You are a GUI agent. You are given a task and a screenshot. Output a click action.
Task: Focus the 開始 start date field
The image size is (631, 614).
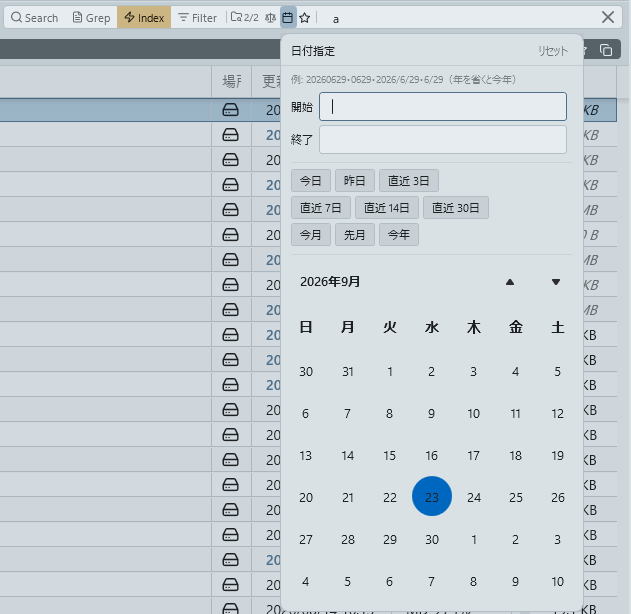443,107
